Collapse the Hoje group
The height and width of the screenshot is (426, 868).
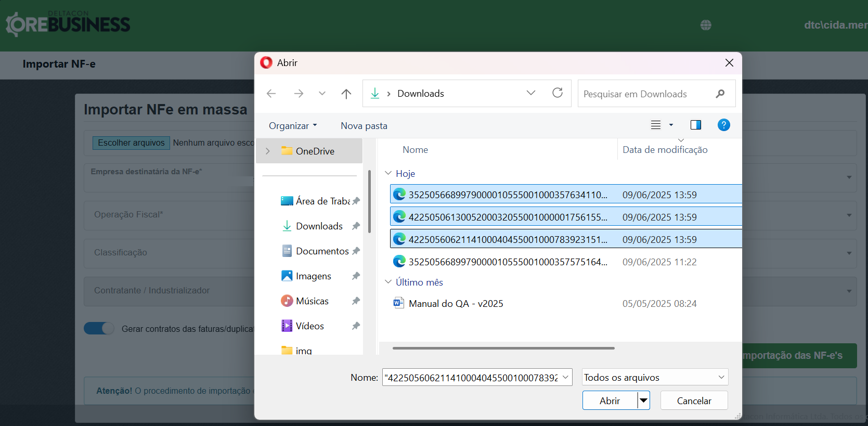tap(388, 173)
